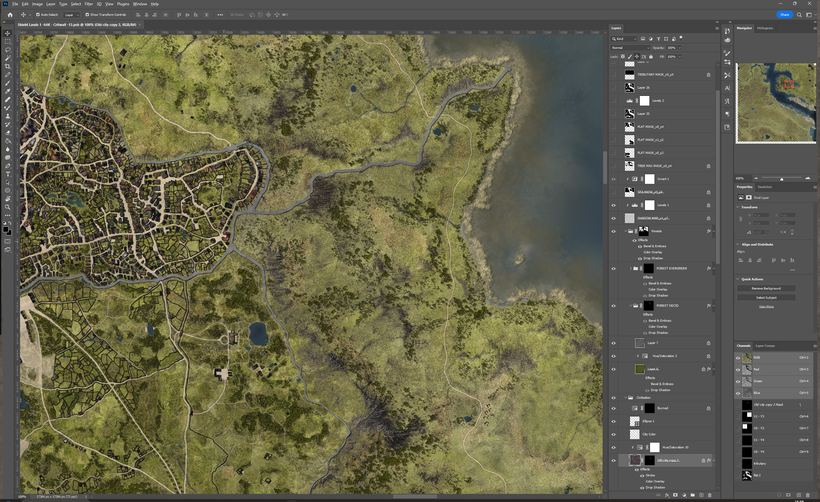This screenshot has width=820, height=502.
Task: Filter layers by adjustment layer icon
Action: coord(651,39)
